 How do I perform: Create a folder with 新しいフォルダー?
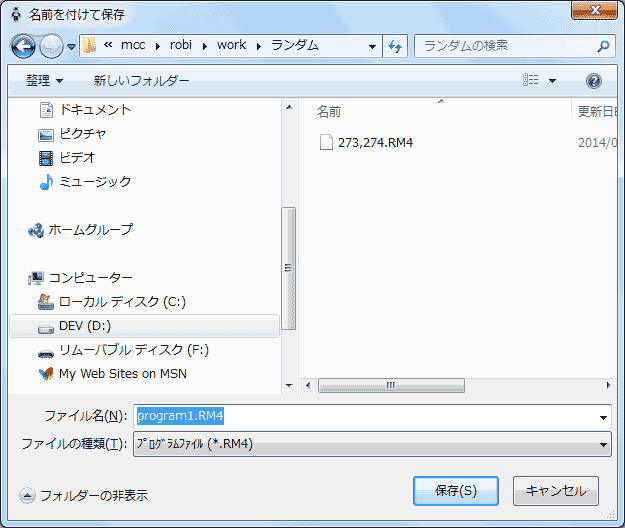(x=141, y=81)
